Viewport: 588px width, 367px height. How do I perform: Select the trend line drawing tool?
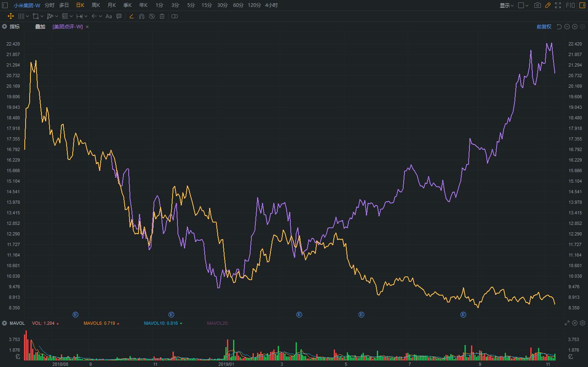point(131,16)
